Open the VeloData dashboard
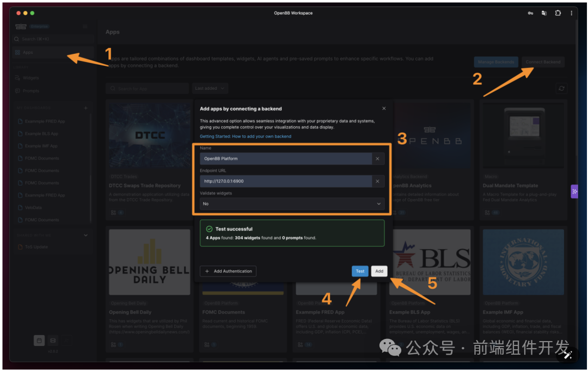588x371 pixels. coord(33,208)
